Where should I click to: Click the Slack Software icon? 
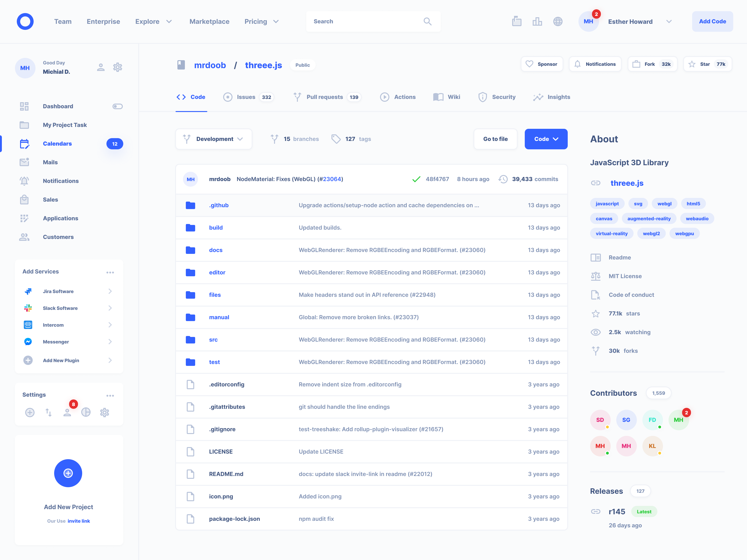pyautogui.click(x=28, y=308)
